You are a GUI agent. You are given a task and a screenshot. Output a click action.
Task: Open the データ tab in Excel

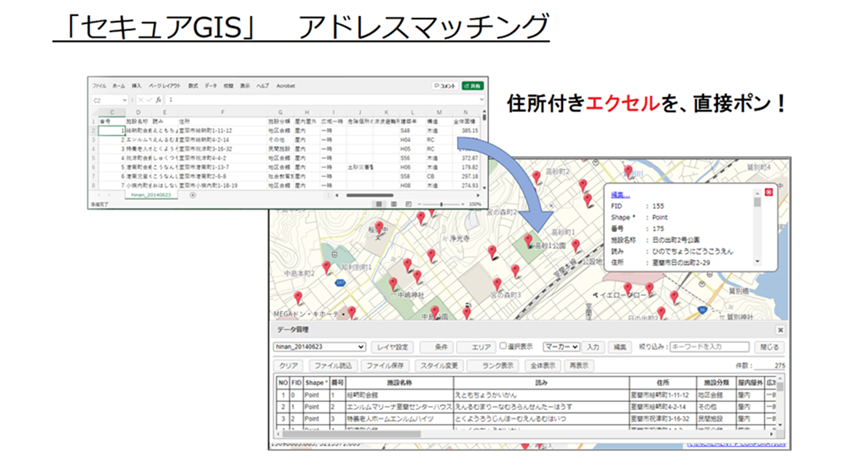click(x=211, y=86)
